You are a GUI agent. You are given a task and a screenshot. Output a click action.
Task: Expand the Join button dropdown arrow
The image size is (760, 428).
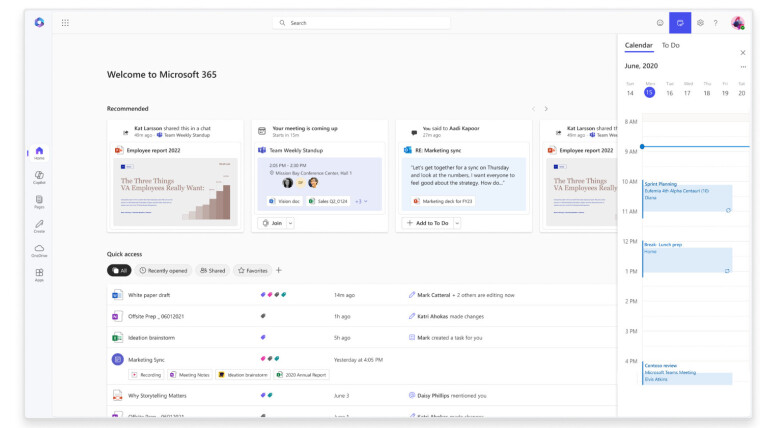290,223
